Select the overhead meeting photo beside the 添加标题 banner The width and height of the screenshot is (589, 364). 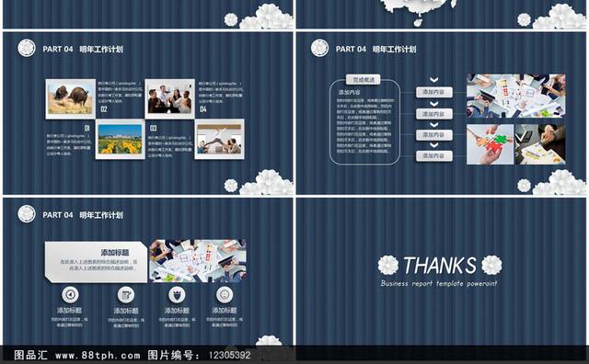[x=198, y=261]
